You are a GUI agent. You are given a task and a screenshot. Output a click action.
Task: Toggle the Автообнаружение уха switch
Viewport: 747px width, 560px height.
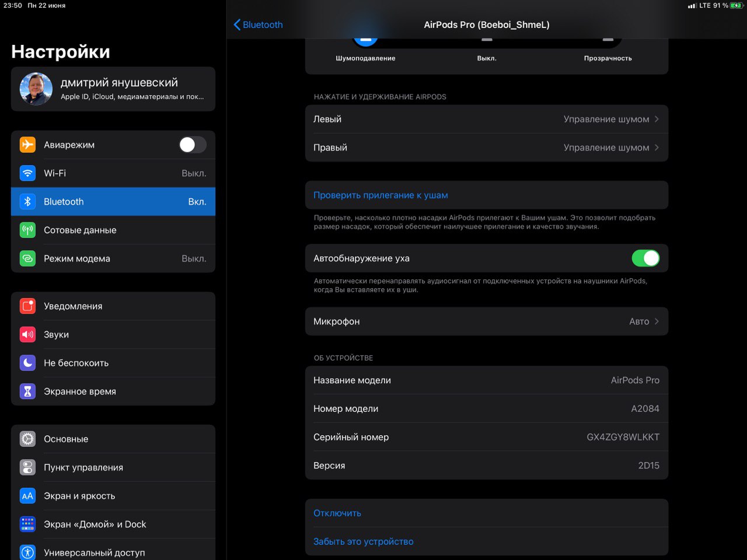(645, 258)
